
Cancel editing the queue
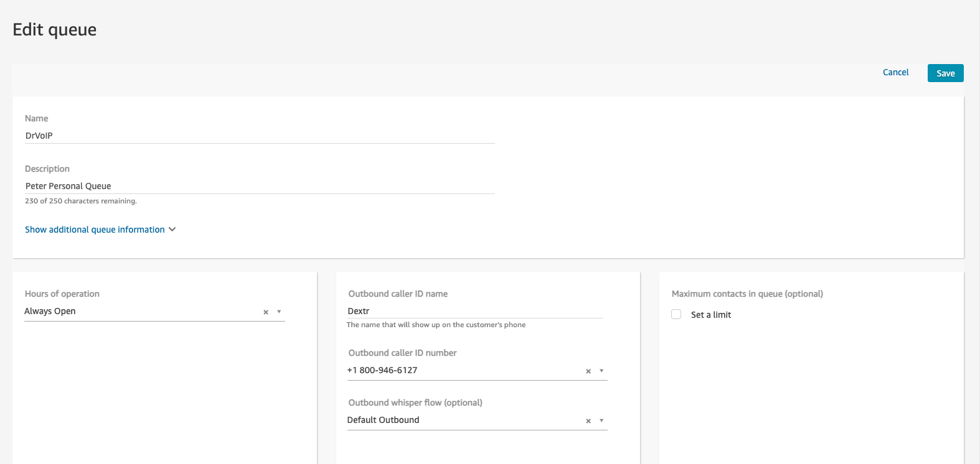click(895, 72)
